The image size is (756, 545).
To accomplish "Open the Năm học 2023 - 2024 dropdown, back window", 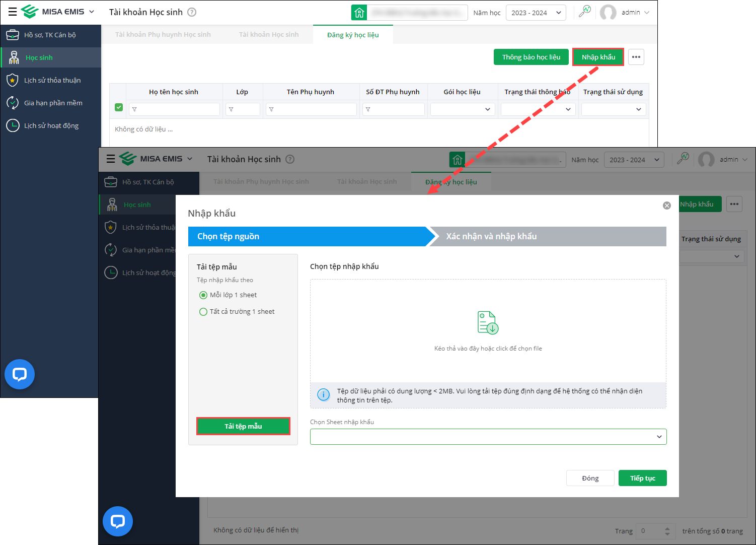I will [536, 13].
